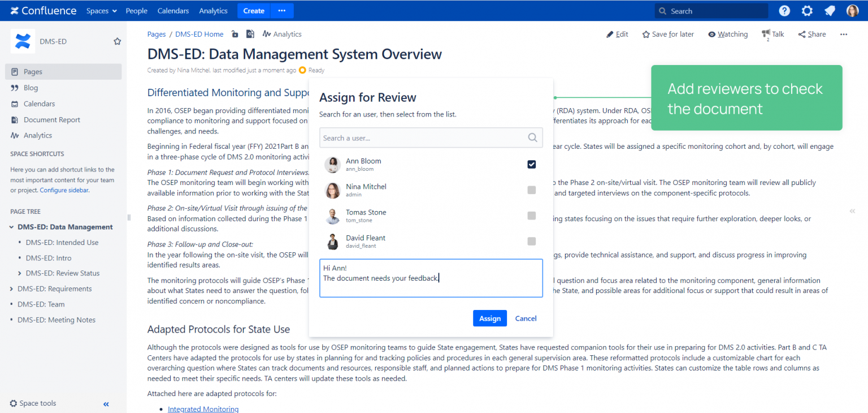
Task: Uncheck Ann Bloom as reviewer
Action: 531,164
